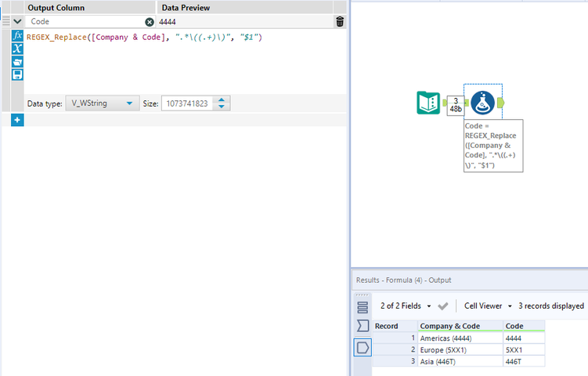Open the Data type V_WString dropdown
588x376 pixels.
pyautogui.click(x=103, y=103)
